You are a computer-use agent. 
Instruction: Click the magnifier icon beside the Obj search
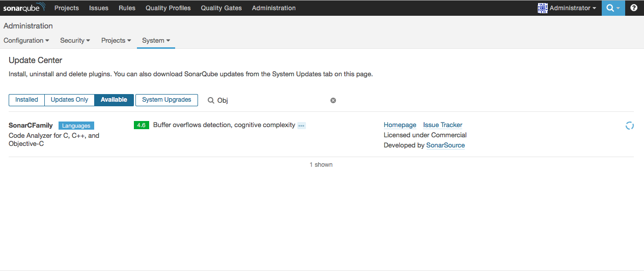pyautogui.click(x=211, y=100)
